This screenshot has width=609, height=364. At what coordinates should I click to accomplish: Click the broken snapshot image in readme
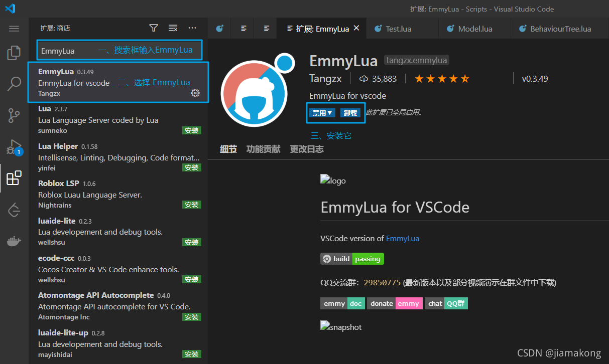pos(341,327)
